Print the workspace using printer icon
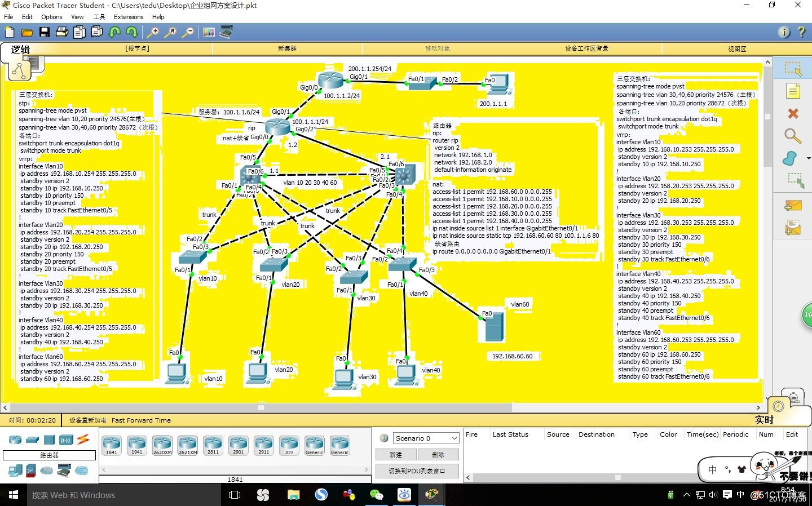Image resolution: width=812 pixels, height=506 pixels. click(x=62, y=32)
